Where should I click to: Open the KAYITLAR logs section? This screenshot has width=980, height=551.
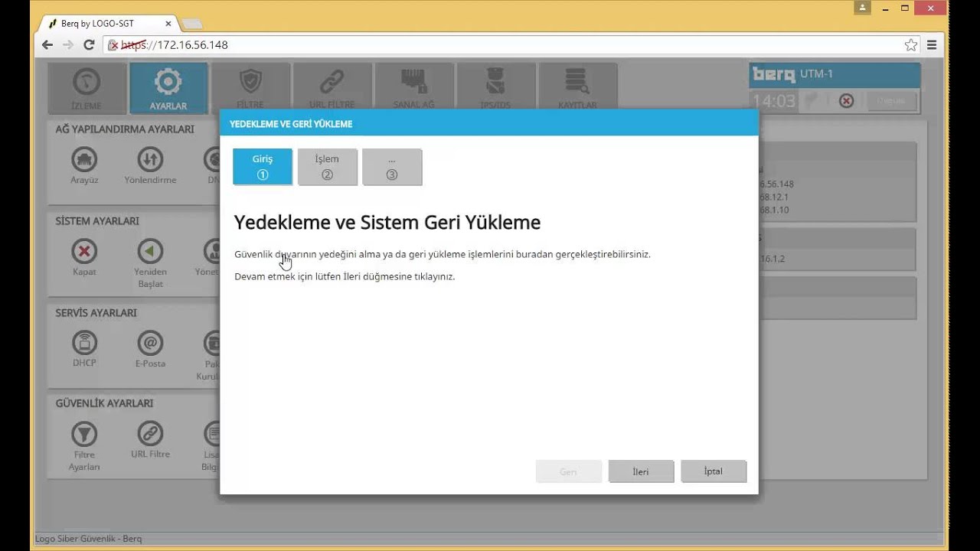pos(577,88)
